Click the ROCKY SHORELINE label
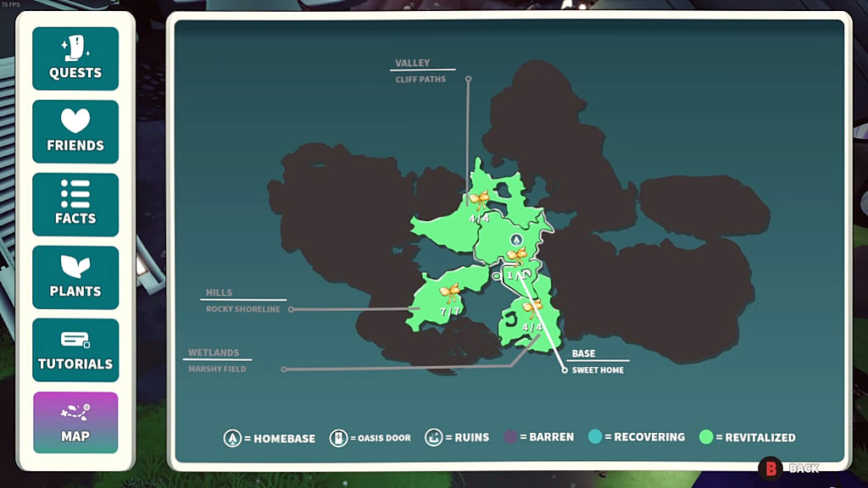Screen dimensions: 868x488 pyautogui.click(x=243, y=309)
